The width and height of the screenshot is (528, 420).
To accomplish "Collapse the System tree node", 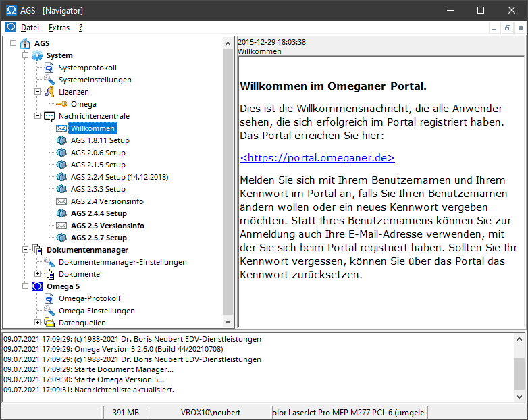I will click(x=26, y=55).
